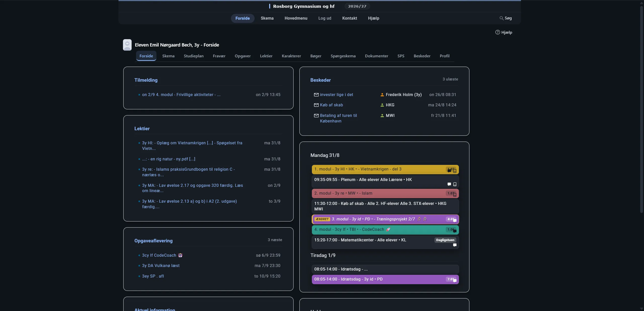Image resolution: width=644 pixels, height=311 pixels.
Task: Click '3 ulæste' count in Beskeder card
Action: 450,79
